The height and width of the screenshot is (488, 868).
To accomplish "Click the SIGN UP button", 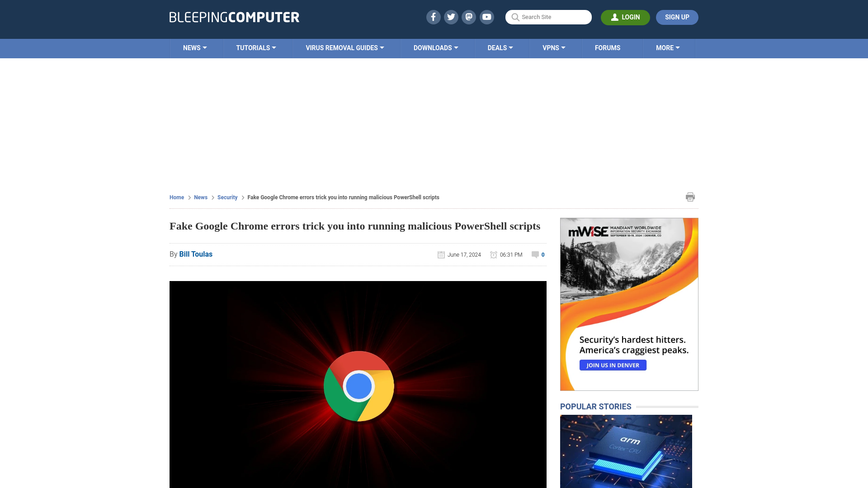I will pos(677,17).
